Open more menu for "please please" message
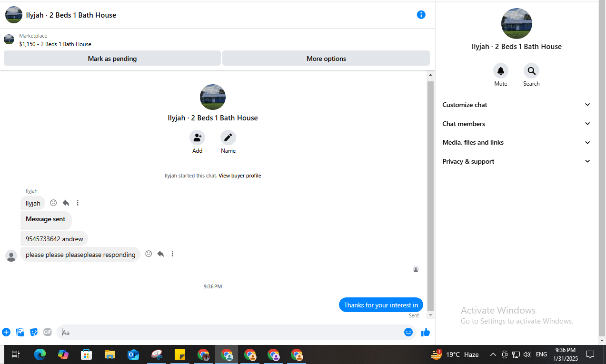The image size is (606, 364). (x=172, y=254)
